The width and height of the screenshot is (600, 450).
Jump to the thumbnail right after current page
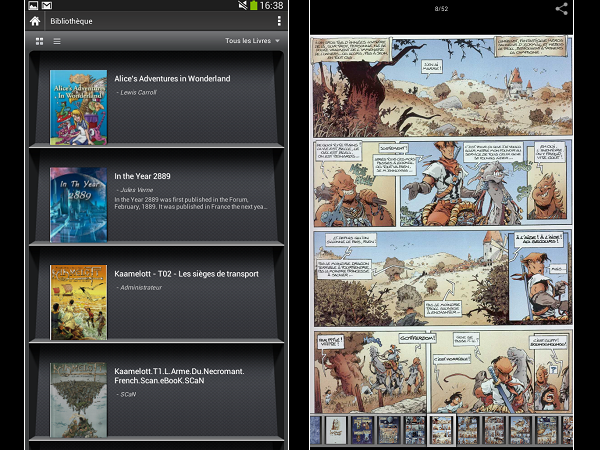pos(468,430)
